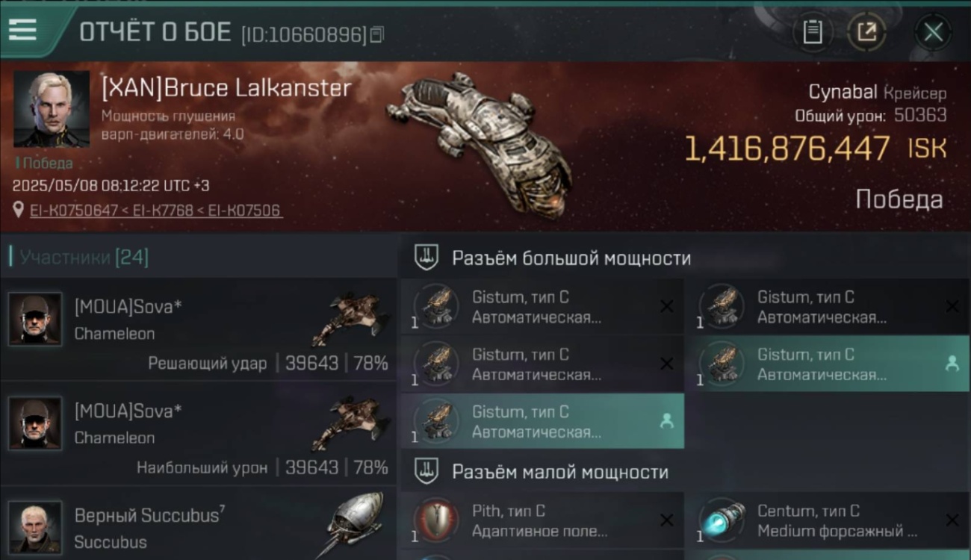
Task: Open the clipboard report icon
Action: pos(813,32)
